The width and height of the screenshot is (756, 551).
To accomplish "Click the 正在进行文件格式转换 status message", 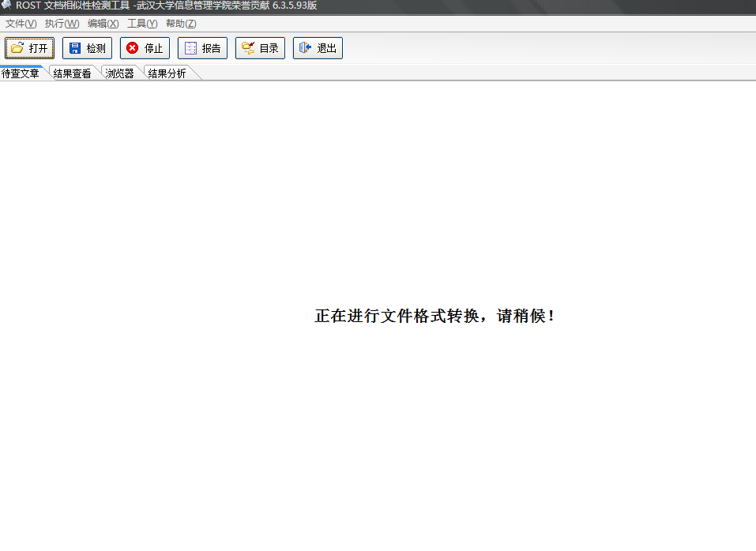I will click(x=435, y=317).
